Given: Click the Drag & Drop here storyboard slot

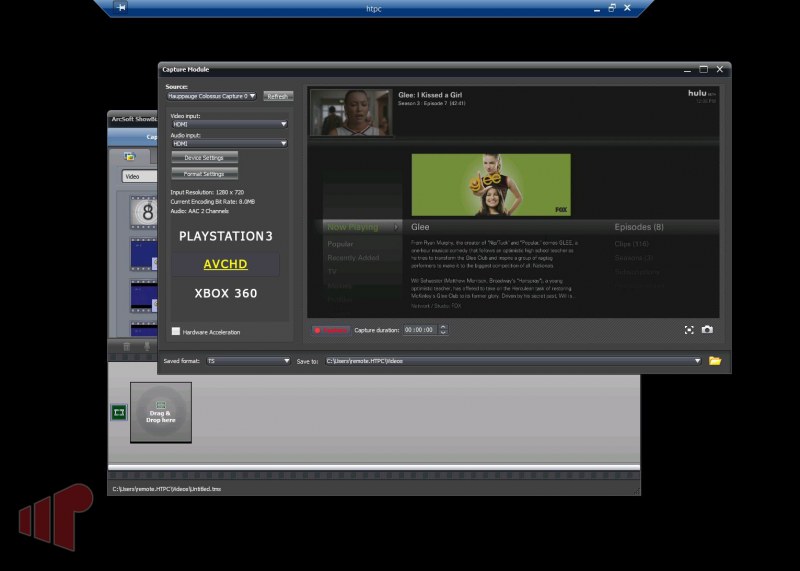Looking at the screenshot, I should (x=161, y=412).
